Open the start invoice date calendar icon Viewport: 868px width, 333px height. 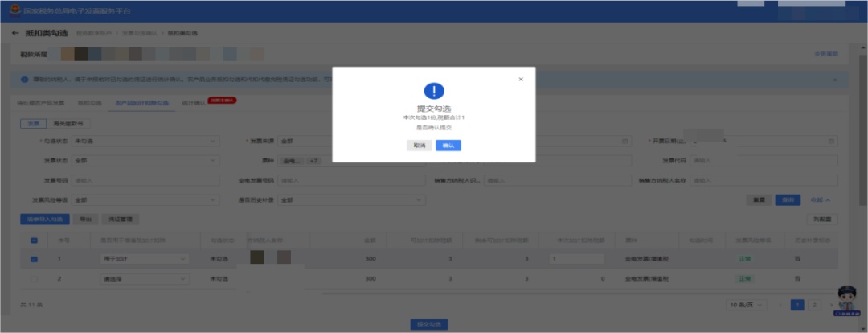pos(625,142)
